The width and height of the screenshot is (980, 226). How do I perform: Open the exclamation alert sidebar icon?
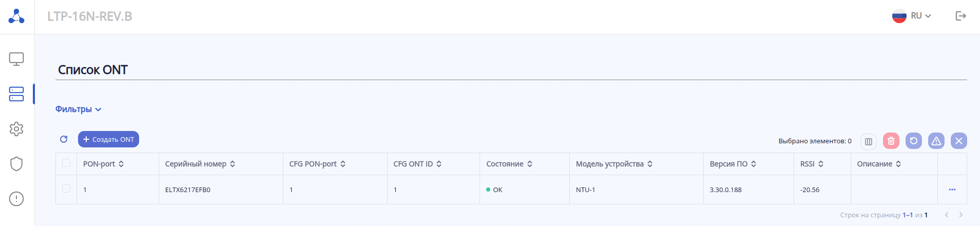16,199
